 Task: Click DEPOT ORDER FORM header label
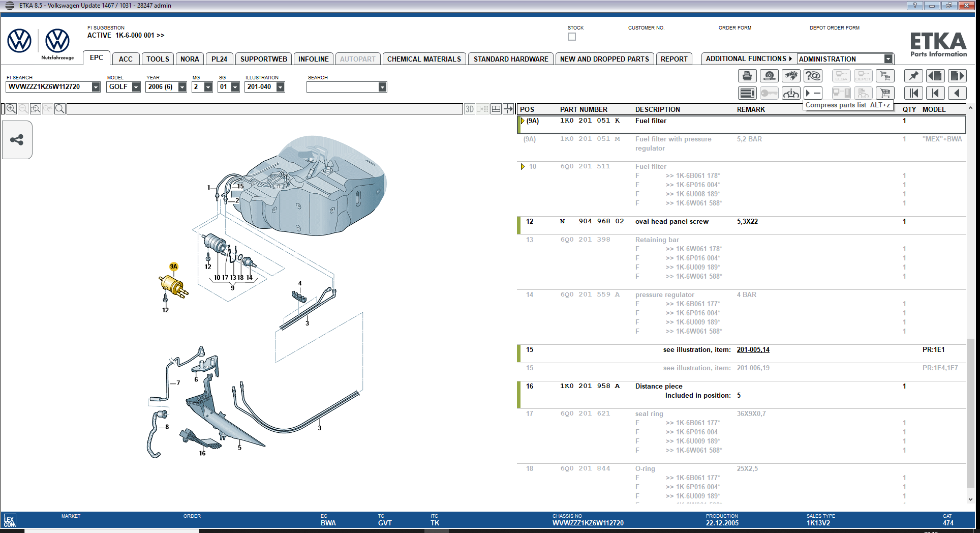(834, 28)
